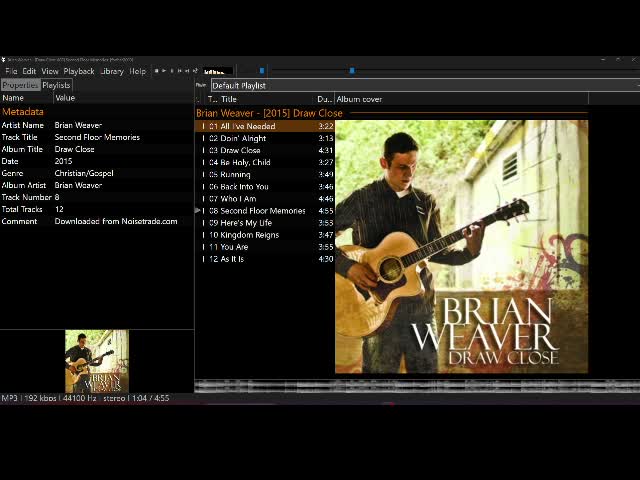Click the Name column header in Properties
Screen dimensions: 640x480
(x=27, y=98)
